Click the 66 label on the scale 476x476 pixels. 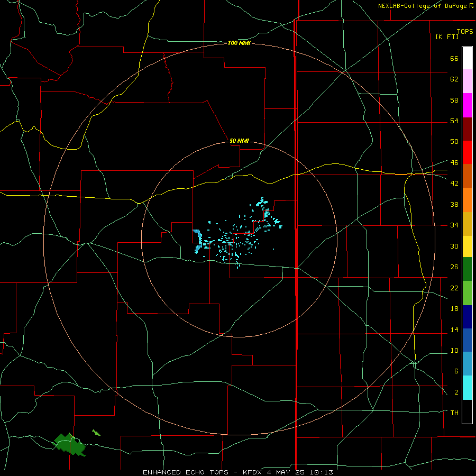454,58
